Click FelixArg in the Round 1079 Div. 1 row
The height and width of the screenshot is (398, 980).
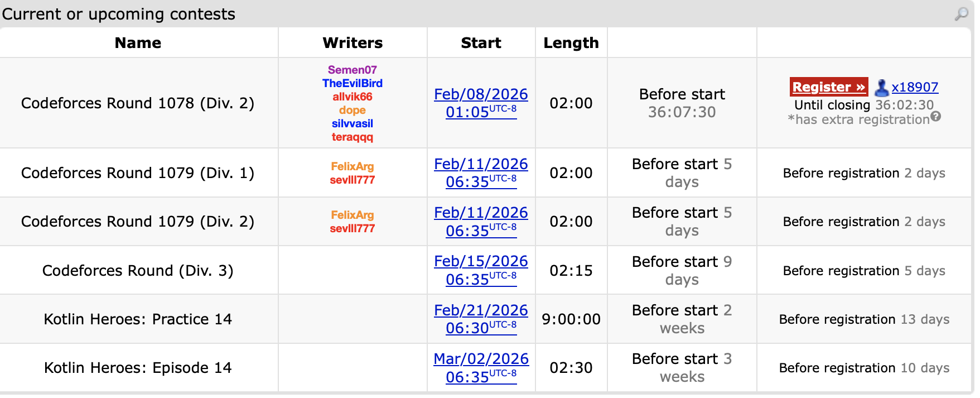point(352,166)
